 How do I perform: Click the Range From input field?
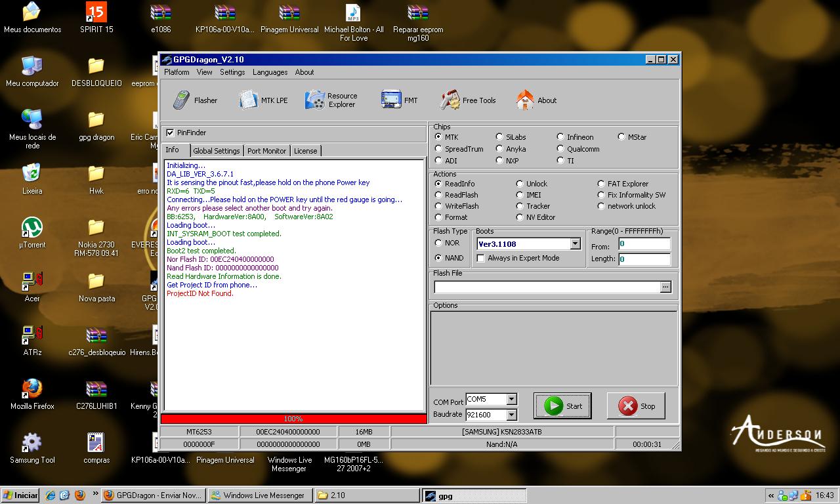point(644,243)
